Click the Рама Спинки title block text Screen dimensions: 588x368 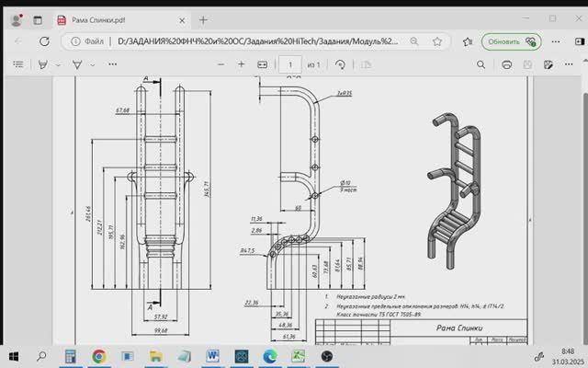tap(459, 328)
